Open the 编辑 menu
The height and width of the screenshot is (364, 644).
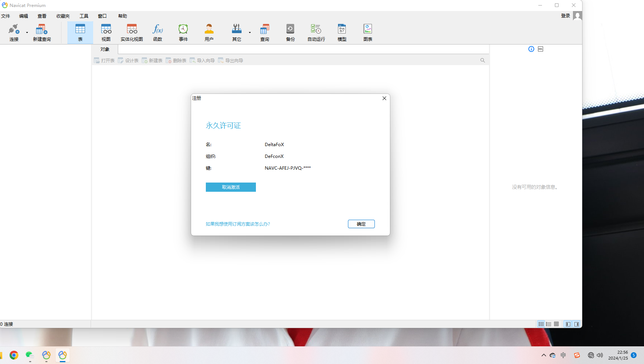point(24,16)
